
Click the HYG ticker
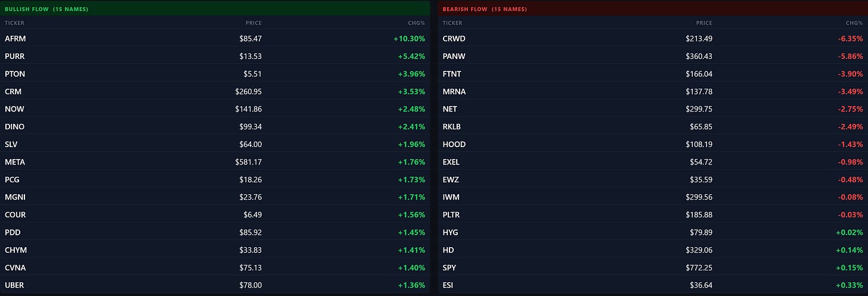click(x=450, y=232)
